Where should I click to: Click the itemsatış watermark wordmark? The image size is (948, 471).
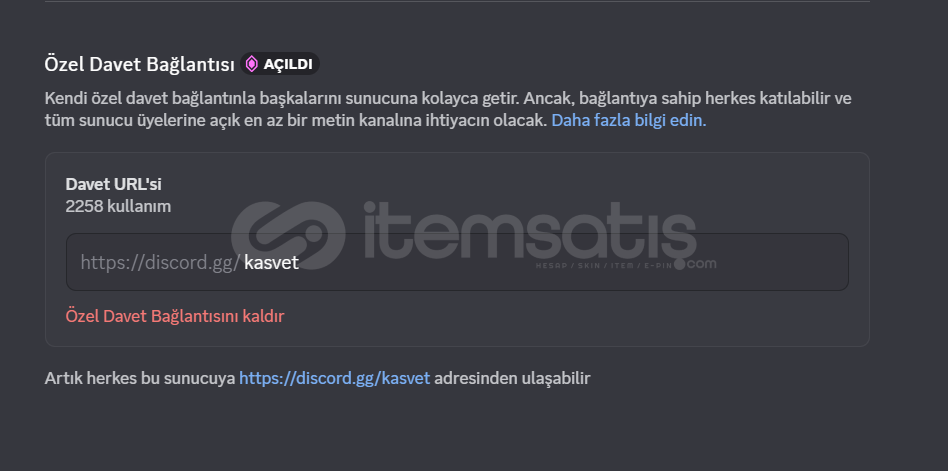[530, 230]
